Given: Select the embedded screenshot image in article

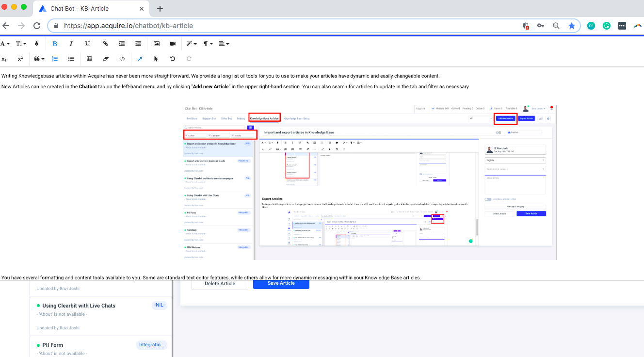Looking at the screenshot, I should (x=370, y=182).
